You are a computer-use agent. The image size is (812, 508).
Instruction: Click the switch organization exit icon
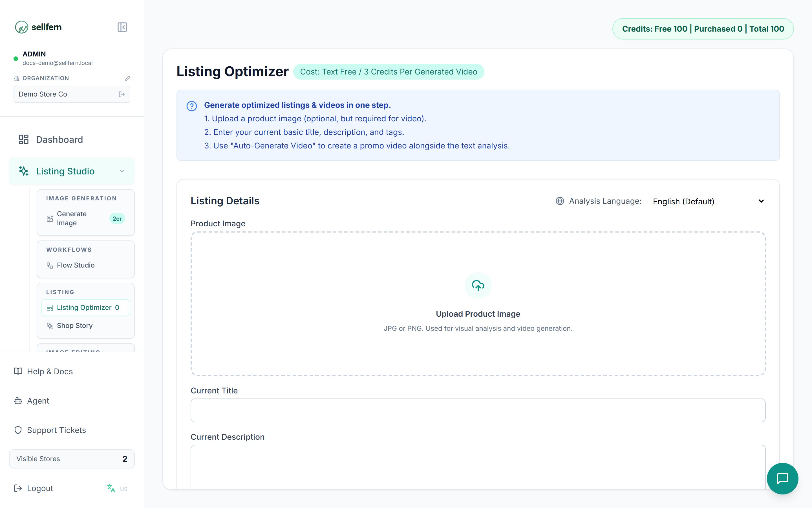coord(122,94)
